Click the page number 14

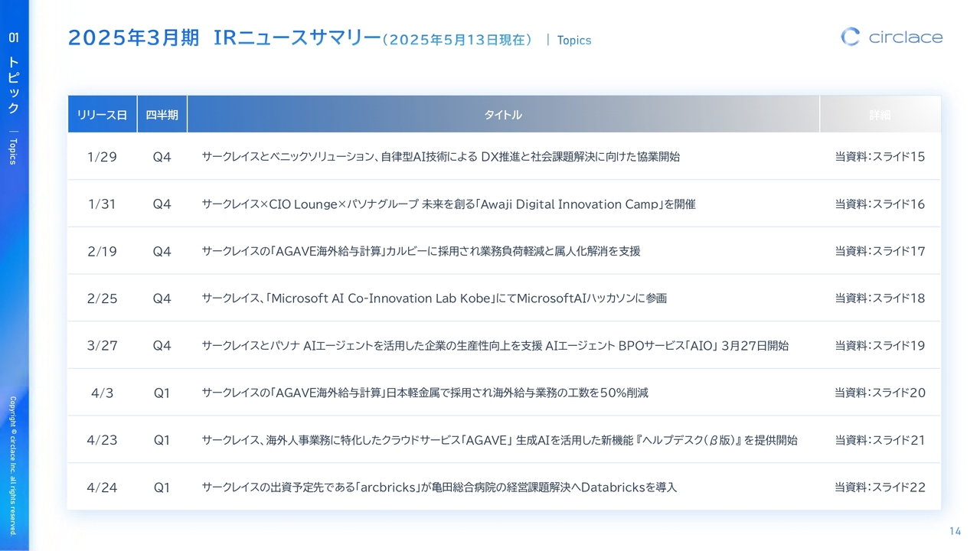point(955,531)
